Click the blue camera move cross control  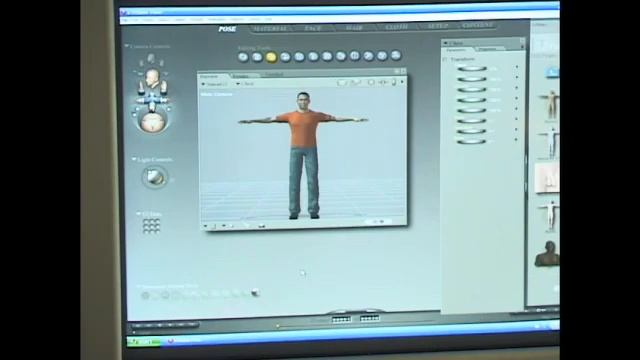pos(151,100)
